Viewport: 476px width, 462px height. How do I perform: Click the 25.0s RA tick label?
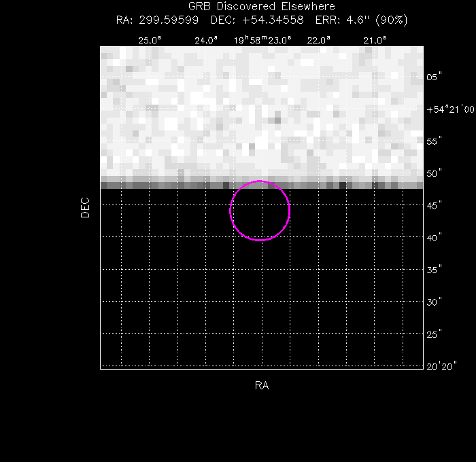pyautogui.click(x=150, y=40)
